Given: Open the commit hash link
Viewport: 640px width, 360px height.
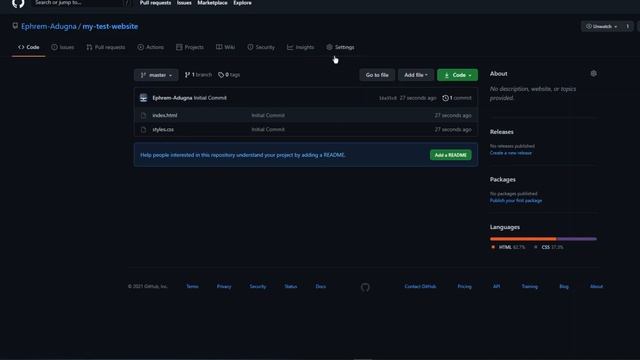Looking at the screenshot, I should pos(388,98).
